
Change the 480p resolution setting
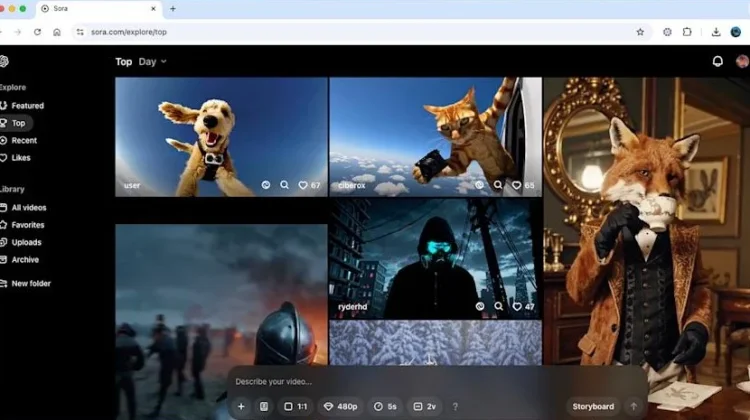(x=341, y=406)
